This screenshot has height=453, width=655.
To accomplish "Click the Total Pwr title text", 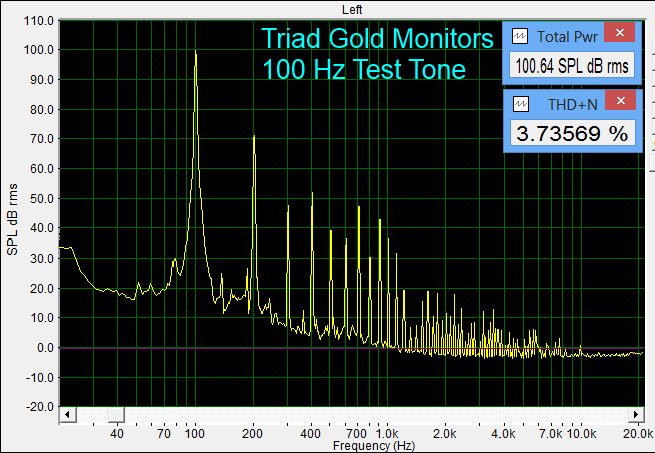I will [567, 37].
